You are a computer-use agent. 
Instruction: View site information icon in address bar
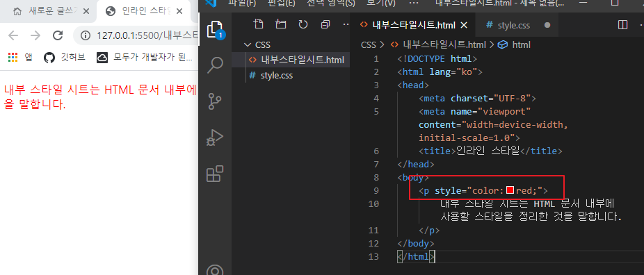tap(86, 35)
